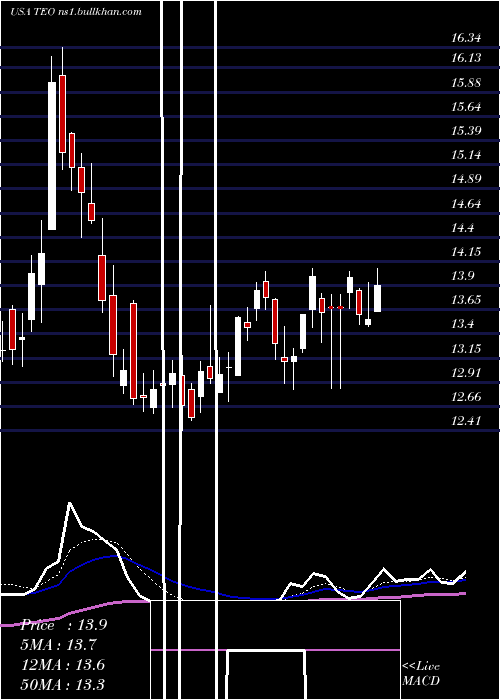This screenshot has width=500, height=700.
Task: Select the 16.13 price axis label
Action: pyautogui.click(x=466, y=58)
